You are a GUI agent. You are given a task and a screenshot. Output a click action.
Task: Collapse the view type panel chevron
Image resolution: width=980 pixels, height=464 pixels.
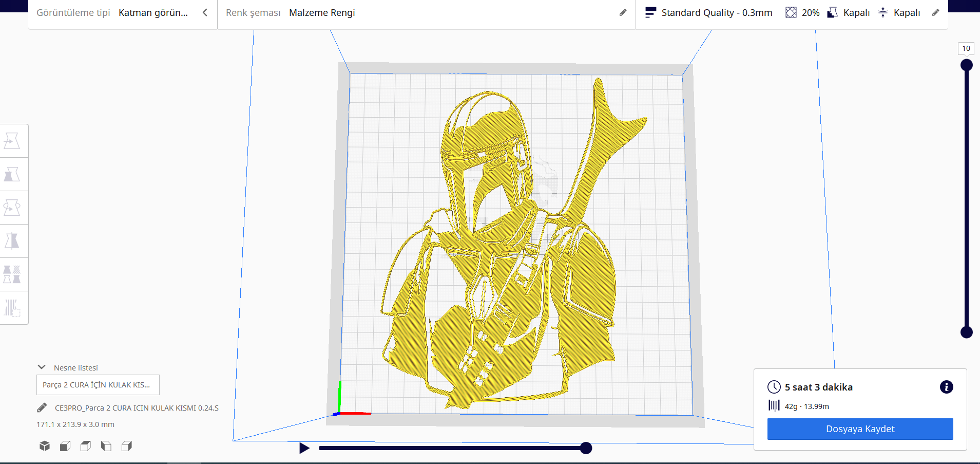point(205,12)
